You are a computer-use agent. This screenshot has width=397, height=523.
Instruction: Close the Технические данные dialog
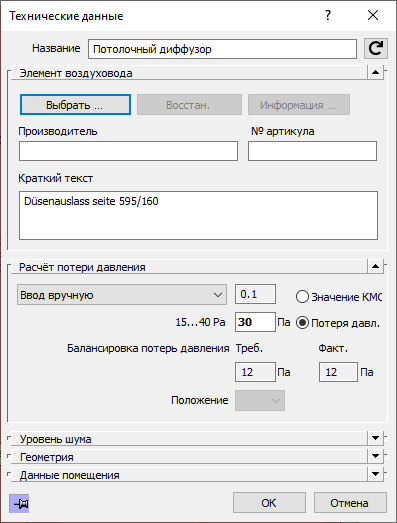tap(373, 15)
